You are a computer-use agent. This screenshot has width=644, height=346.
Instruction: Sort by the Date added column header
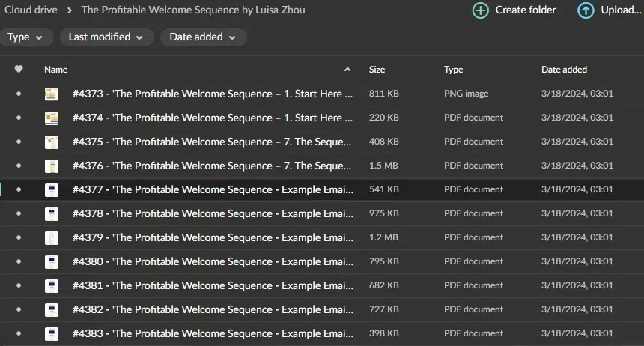pos(565,70)
